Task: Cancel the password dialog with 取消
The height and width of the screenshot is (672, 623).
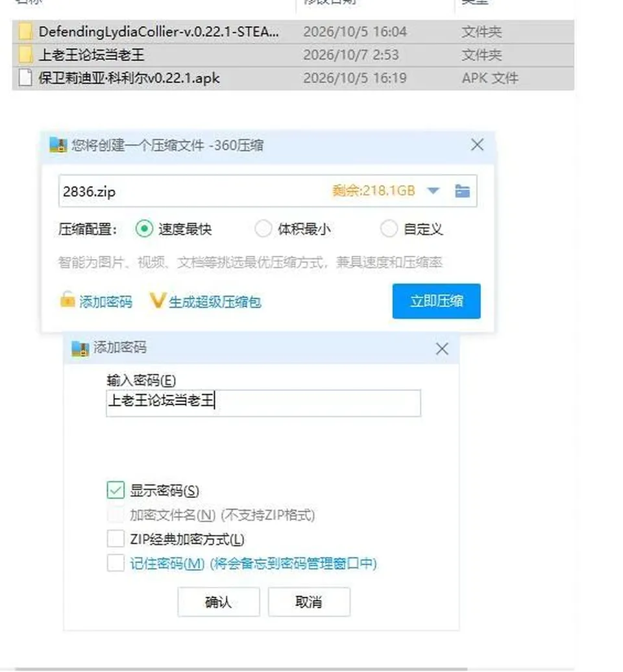Action: coord(309,602)
